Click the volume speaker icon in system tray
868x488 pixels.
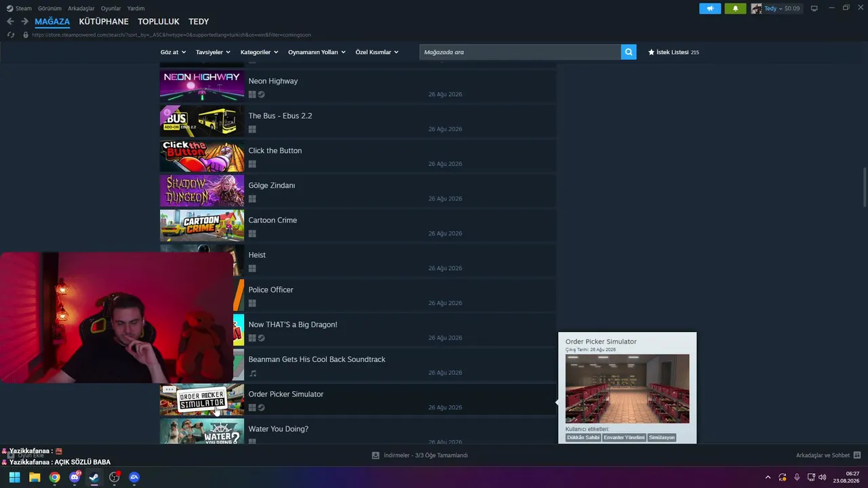823,477
